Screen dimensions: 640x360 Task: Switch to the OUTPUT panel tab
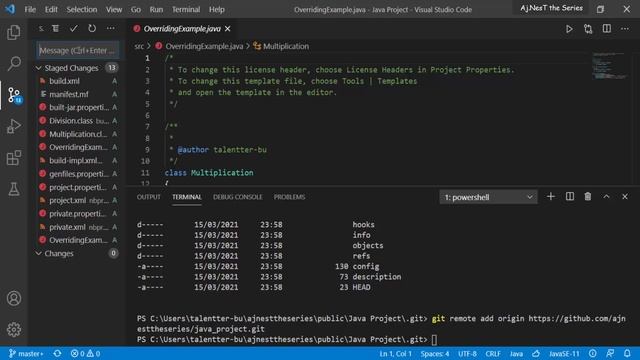point(149,197)
